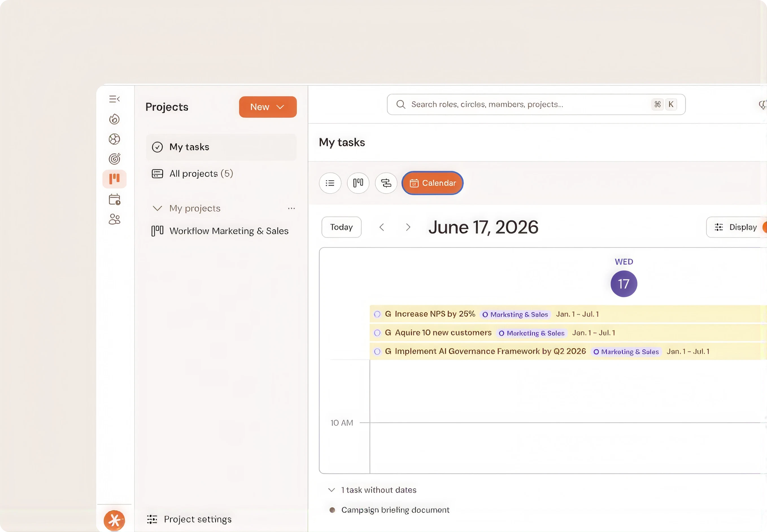Click the 10 AM time slot label
The width and height of the screenshot is (767, 532).
[342, 423]
